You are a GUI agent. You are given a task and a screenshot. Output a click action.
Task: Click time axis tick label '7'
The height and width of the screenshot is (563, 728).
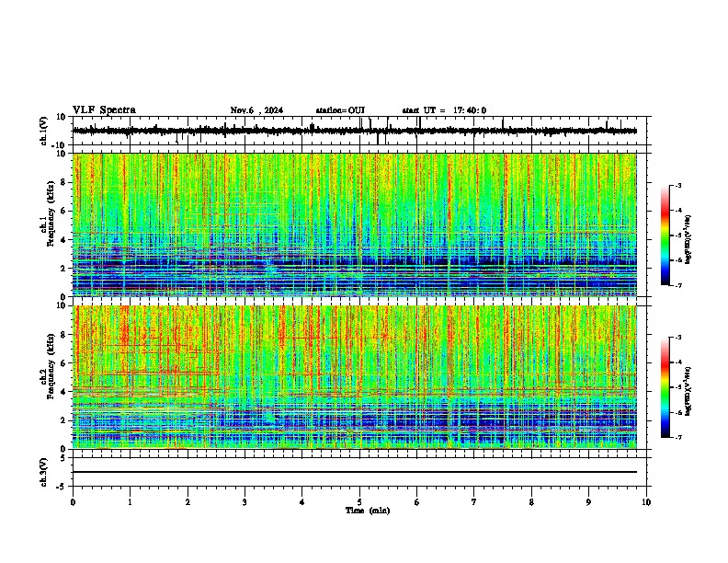coord(474,502)
